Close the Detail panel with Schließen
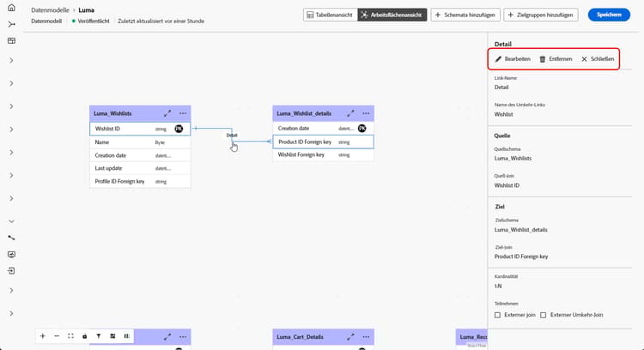 (598, 59)
